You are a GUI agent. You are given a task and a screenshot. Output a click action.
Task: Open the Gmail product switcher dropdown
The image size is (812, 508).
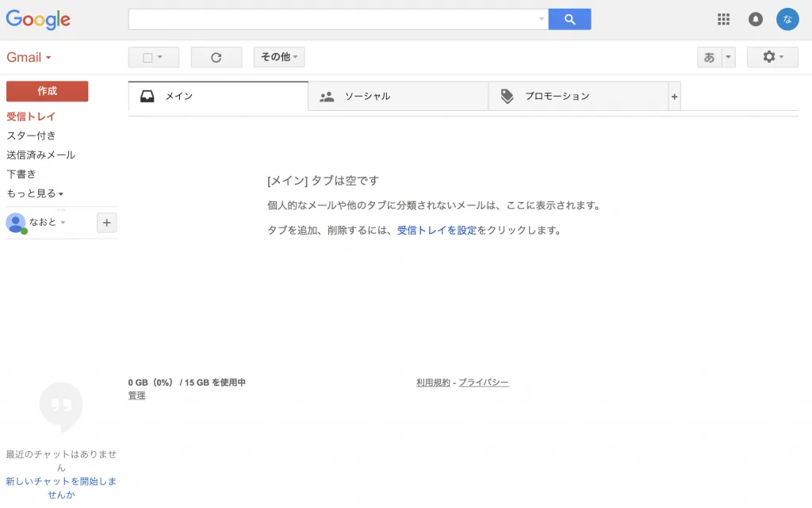pos(29,57)
